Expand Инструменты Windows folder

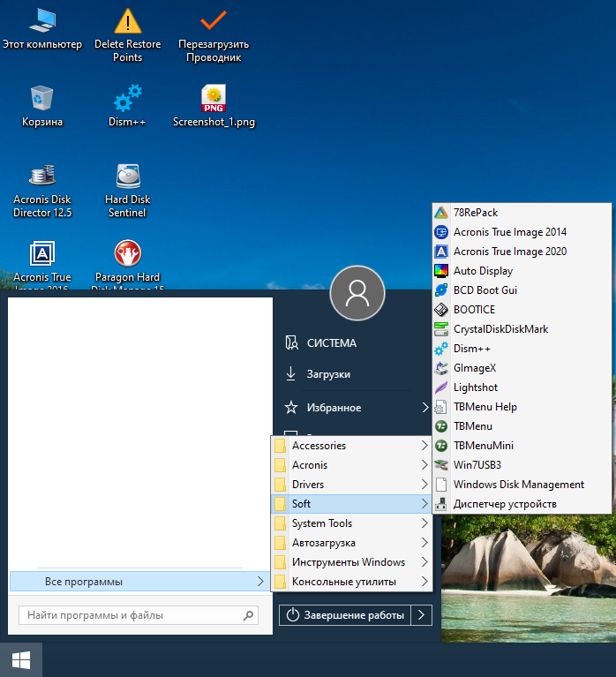point(351,562)
